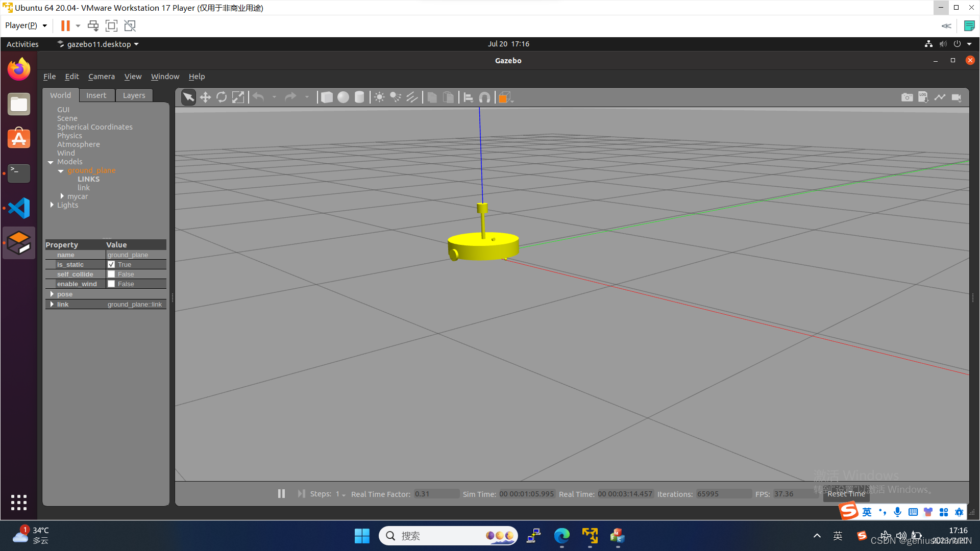
Task: Enable the snap magnet tool
Action: tap(485, 97)
